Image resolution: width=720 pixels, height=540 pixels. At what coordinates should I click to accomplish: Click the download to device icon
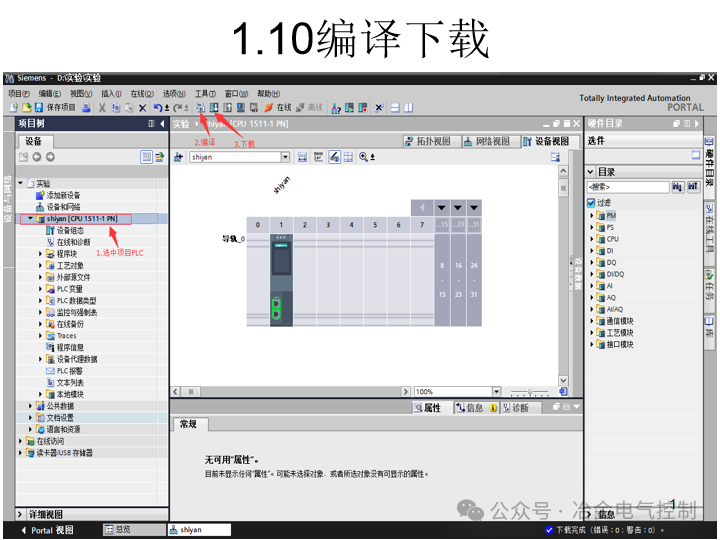click(x=214, y=107)
